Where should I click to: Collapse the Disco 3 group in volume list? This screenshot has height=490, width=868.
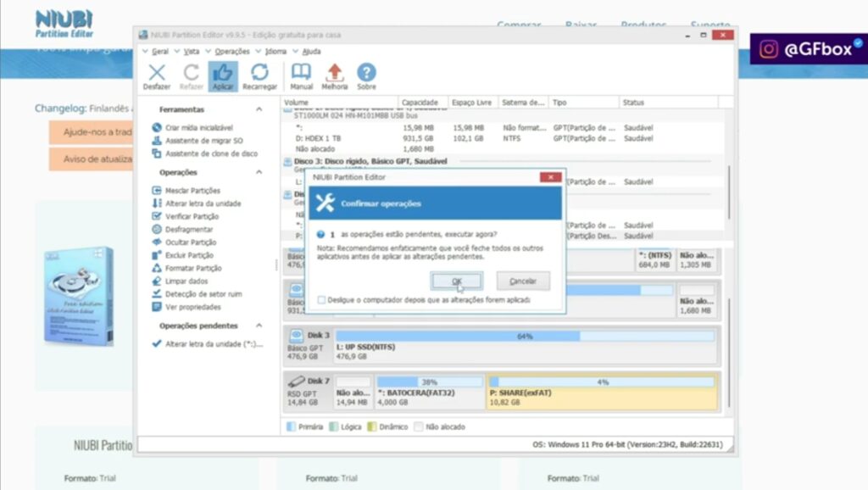pyautogui.click(x=287, y=162)
